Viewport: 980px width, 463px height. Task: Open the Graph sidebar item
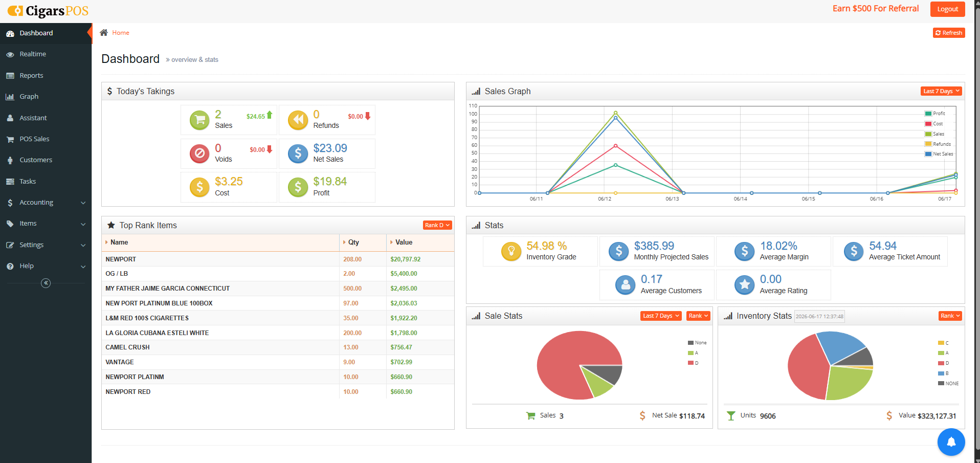click(x=46, y=97)
